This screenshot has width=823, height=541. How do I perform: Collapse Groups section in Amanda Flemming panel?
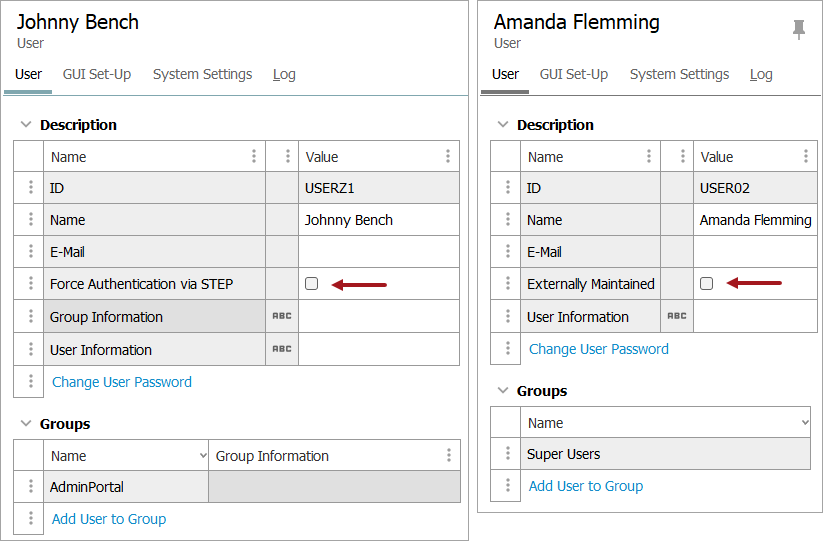click(503, 390)
